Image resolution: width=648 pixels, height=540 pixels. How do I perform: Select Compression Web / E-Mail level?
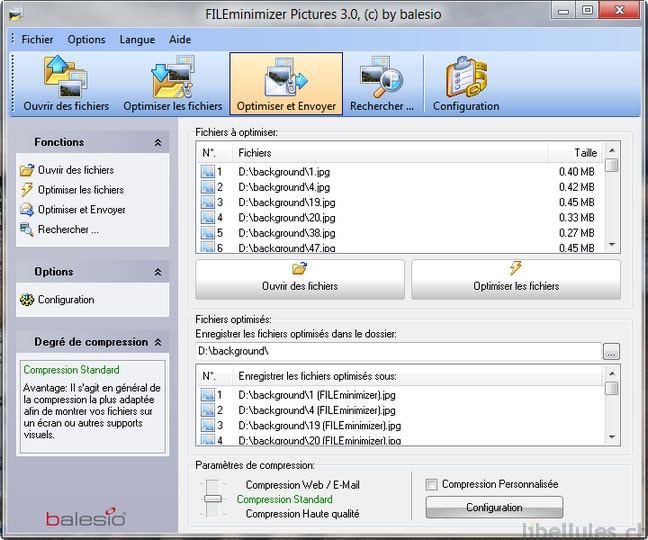point(303,485)
